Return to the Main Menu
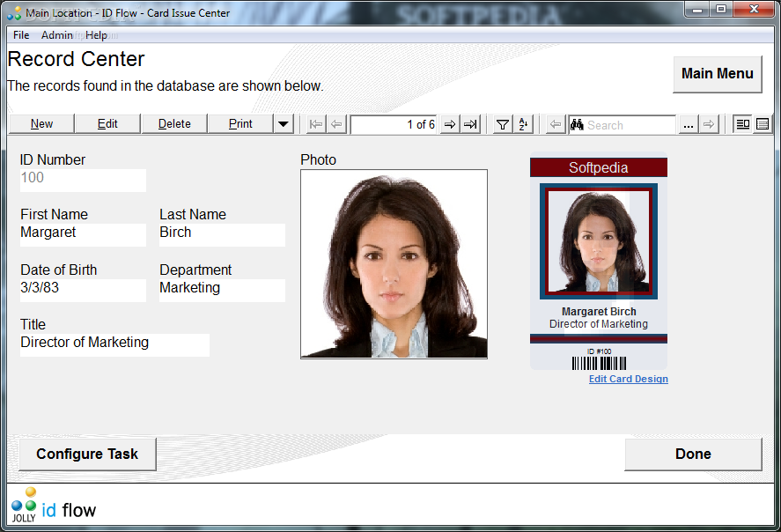 click(x=718, y=74)
